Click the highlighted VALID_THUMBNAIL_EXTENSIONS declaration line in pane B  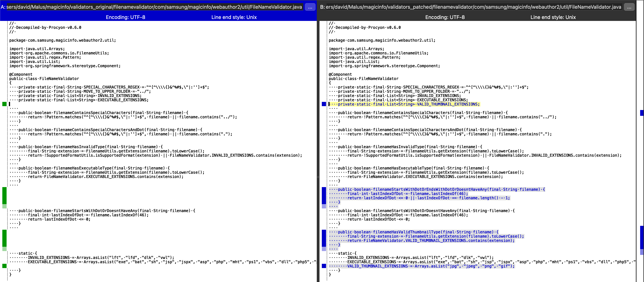click(404, 104)
